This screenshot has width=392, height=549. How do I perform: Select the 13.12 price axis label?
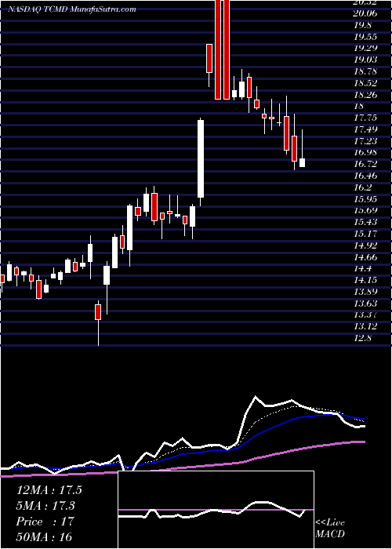pyautogui.click(x=365, y=326)
